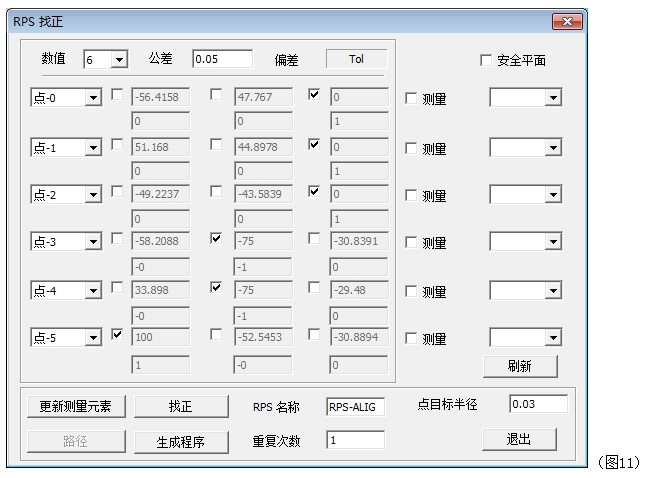Tick the checkbox beside -30.8894

point(314,334)
